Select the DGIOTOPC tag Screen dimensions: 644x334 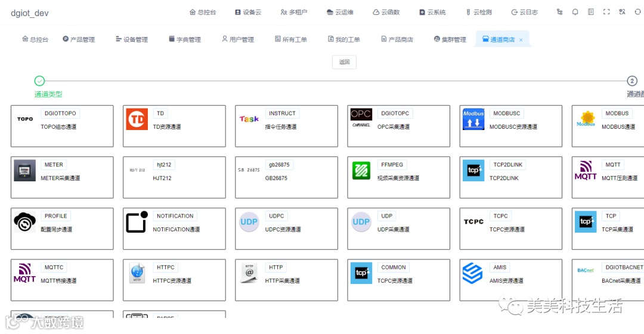click(x=395, y=113)
